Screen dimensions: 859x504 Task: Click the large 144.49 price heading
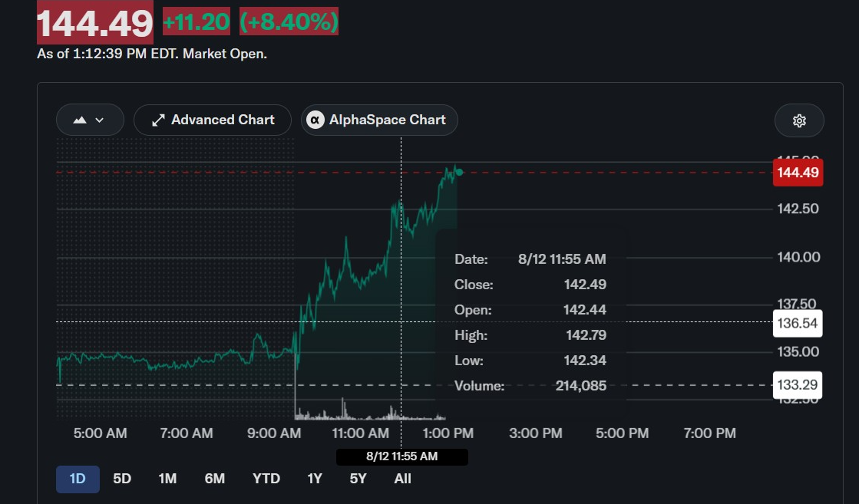click(x=94, y=22)
